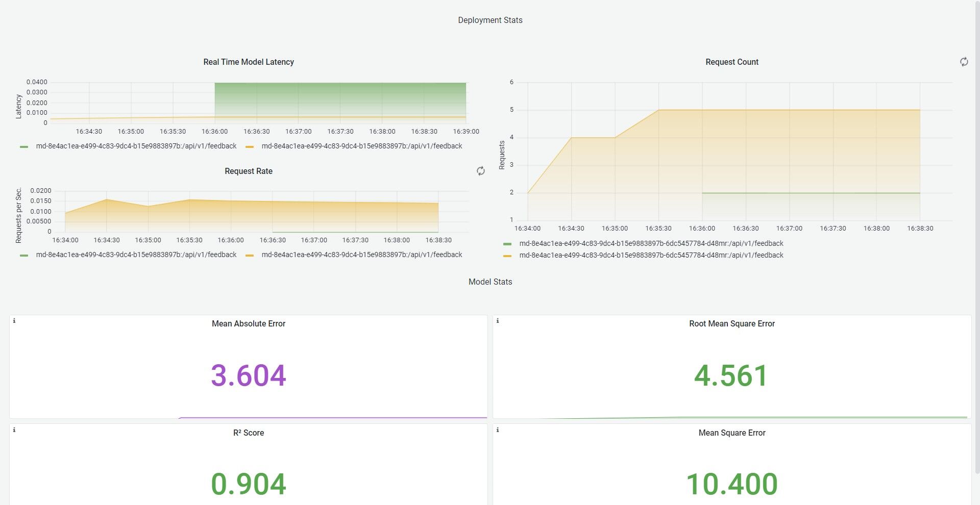Image resolution: width=980 pixels, height=505 pixels.
Task: Open info icon on Mean Square Error panel
Action: (x=498, y=430)
